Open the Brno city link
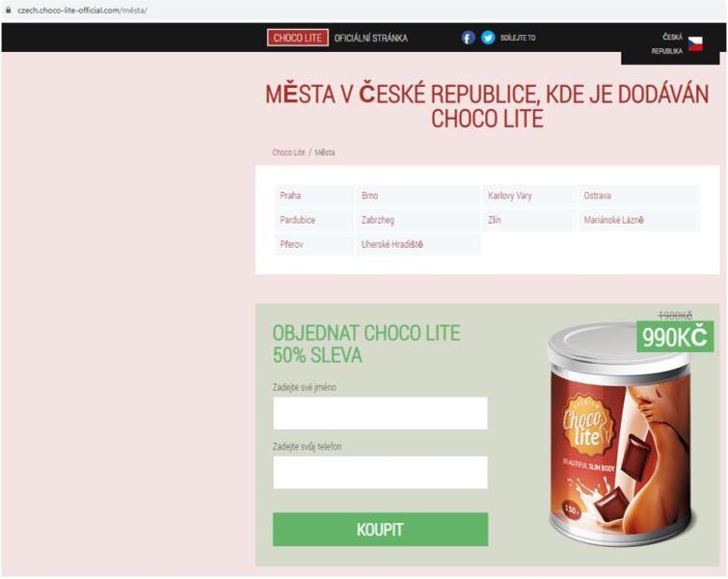 (x=369, y=196)
